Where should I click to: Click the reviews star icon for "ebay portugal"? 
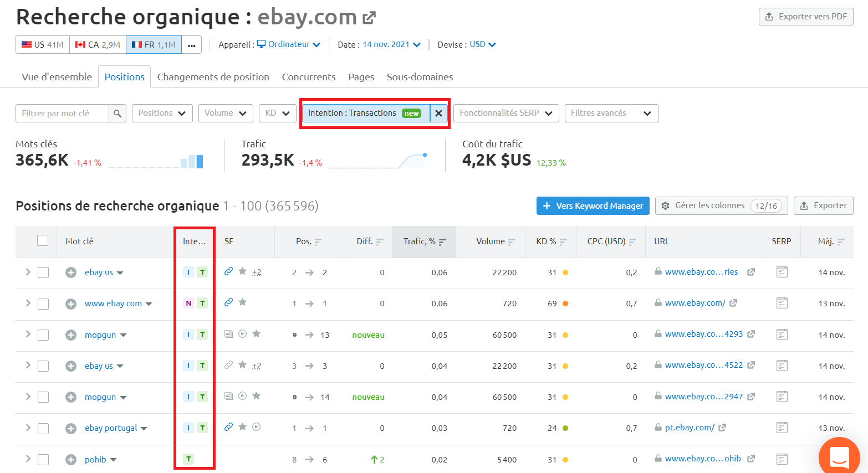[242, 427]
